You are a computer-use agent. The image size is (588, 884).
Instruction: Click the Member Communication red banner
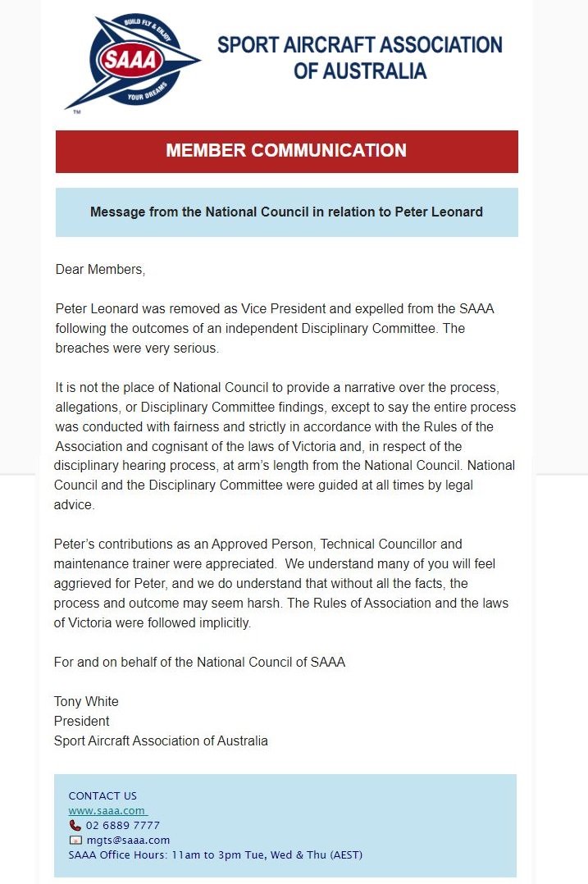tap(286, 151)
